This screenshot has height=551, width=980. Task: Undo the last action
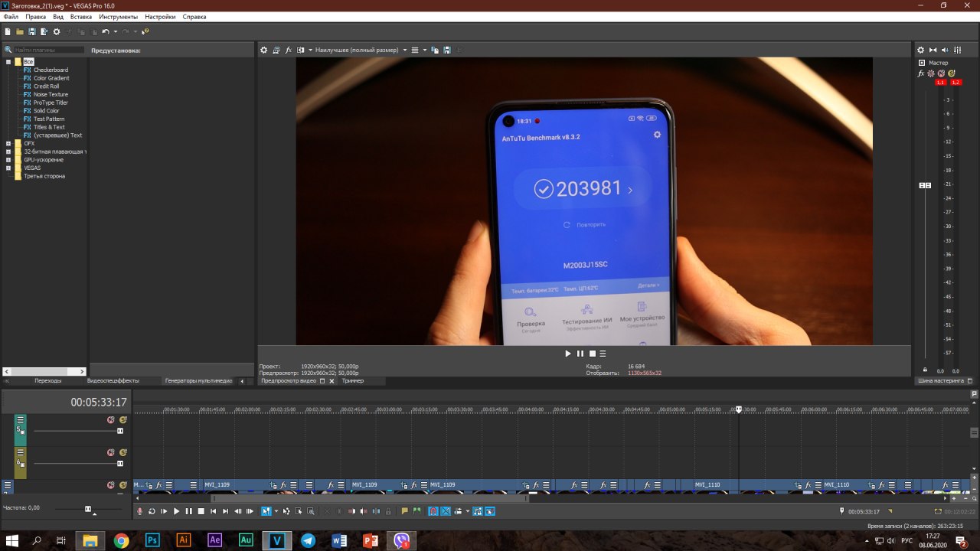point(106,31)
